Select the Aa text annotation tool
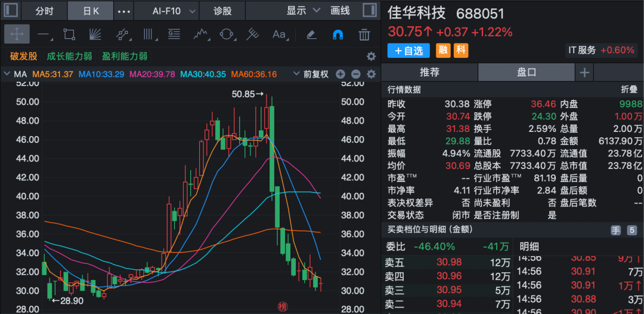The height and width of the screenshot is (314, 644). pos(279,35)
